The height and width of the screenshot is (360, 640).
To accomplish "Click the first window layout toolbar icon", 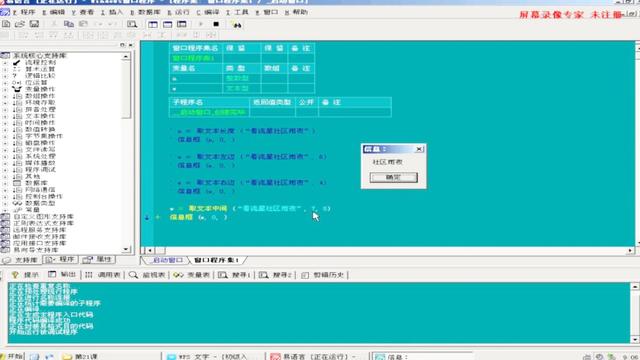I will [153, 24].
